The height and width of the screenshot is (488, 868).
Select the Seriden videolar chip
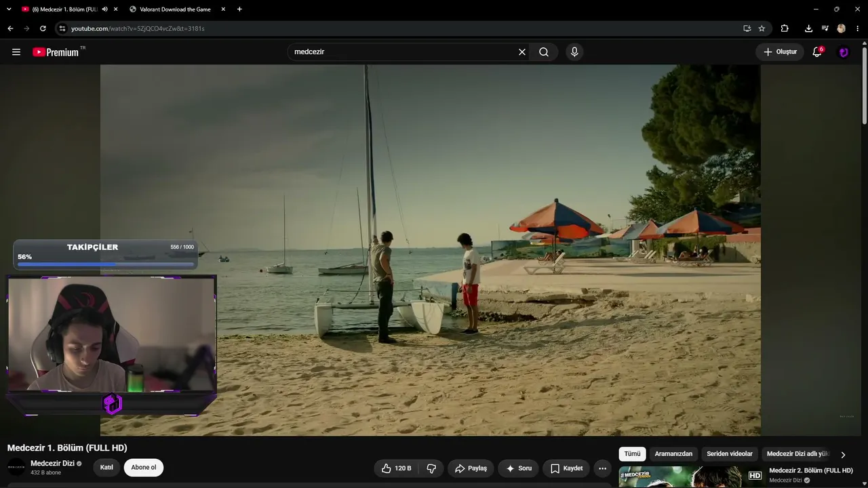tap(730, 454)
